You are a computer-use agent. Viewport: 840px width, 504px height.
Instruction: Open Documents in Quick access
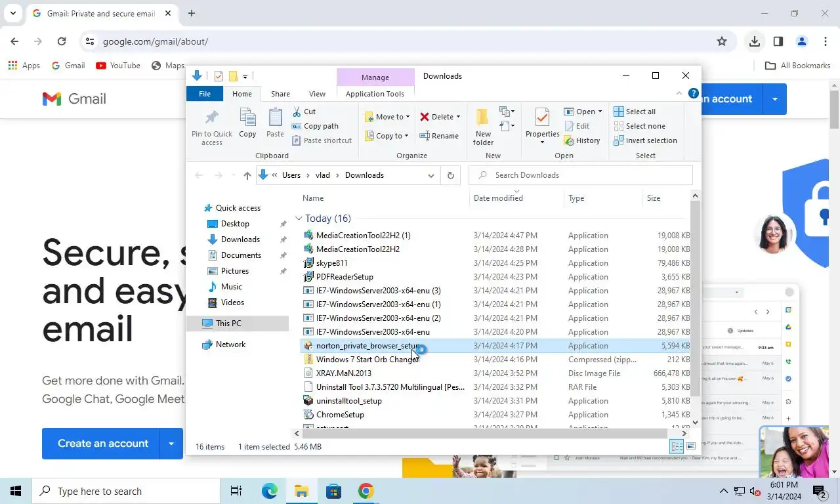(241, 255)
